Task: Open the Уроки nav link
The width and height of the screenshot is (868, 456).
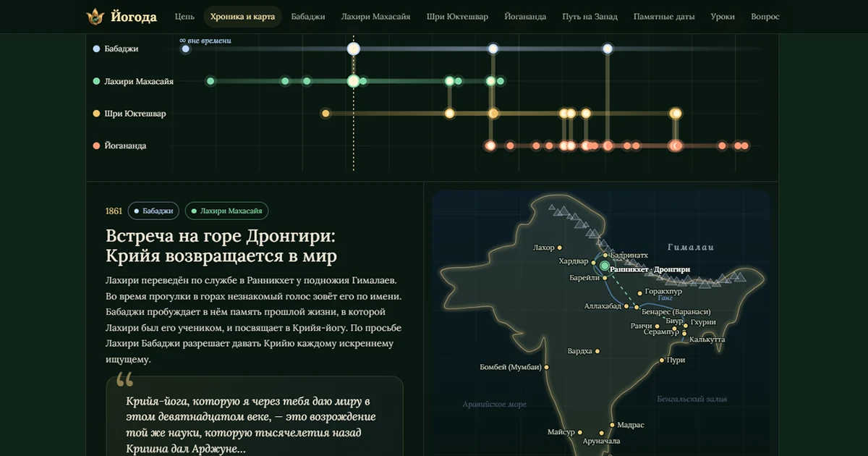Action: point(723,17)
